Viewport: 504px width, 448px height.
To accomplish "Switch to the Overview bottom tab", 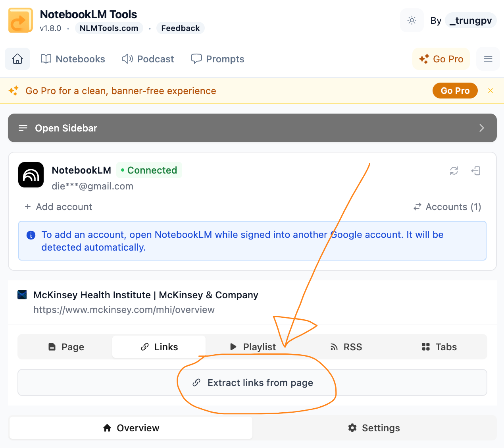I will (x=131, y=428).
